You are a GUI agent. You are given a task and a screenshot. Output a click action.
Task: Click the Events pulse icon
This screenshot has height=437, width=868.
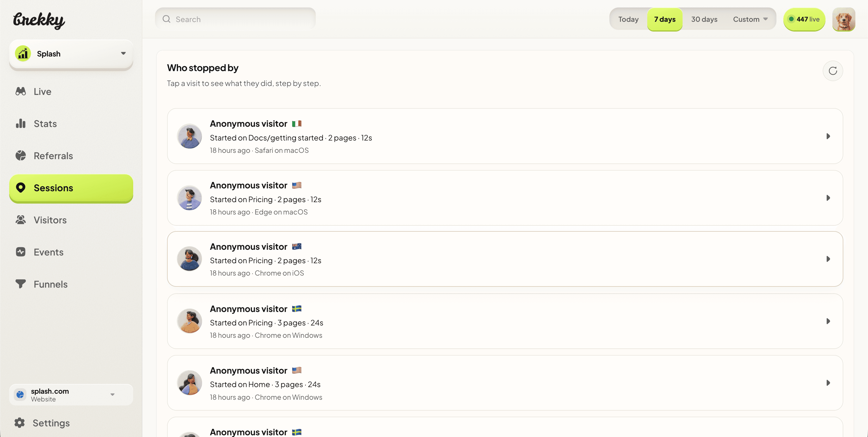pyautogui.click(x=21, y=252)
